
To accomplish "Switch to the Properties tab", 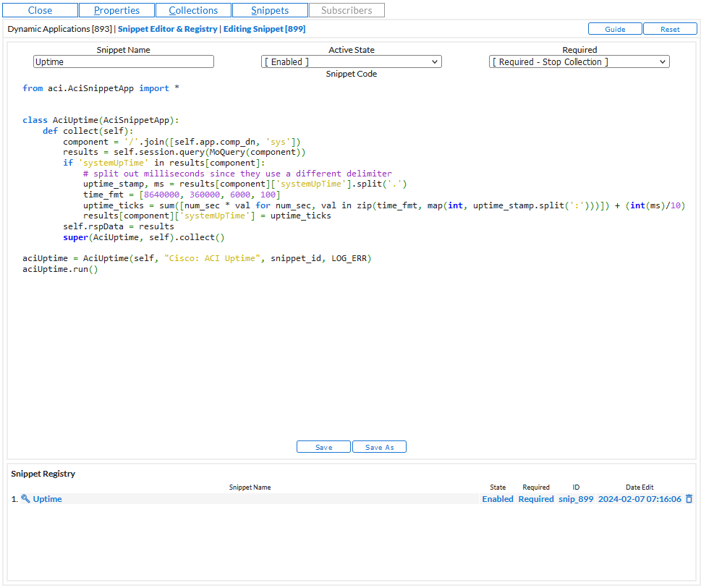I will click(x=117, y=10).
